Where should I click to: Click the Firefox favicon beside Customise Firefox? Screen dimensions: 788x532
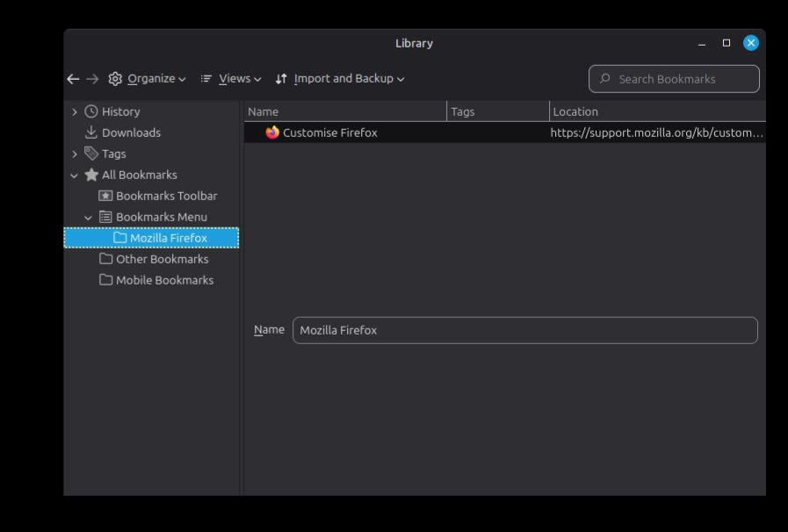click(x=272, y=133)
